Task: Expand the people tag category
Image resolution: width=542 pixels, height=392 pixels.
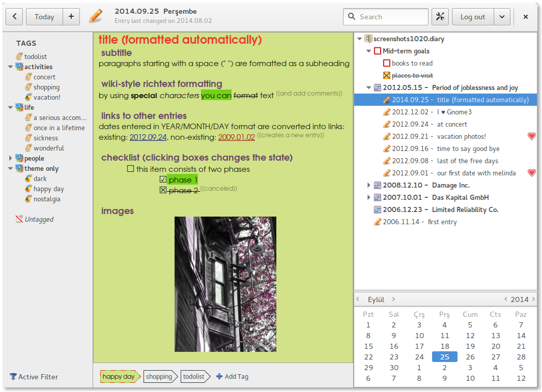Action: pos(10,158)
